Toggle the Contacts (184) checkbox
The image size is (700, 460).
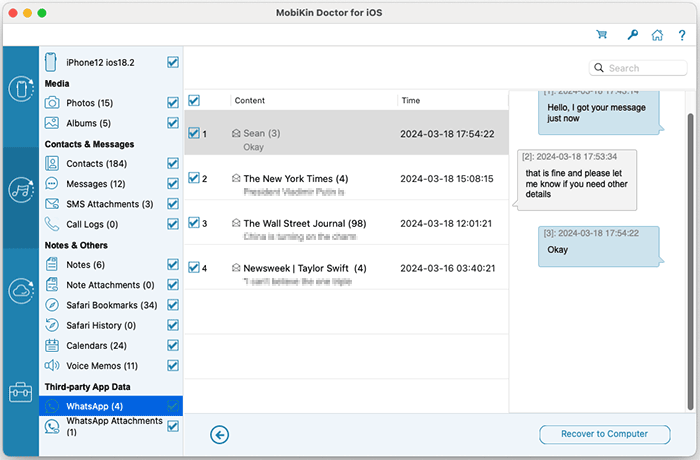coord(173,163)
